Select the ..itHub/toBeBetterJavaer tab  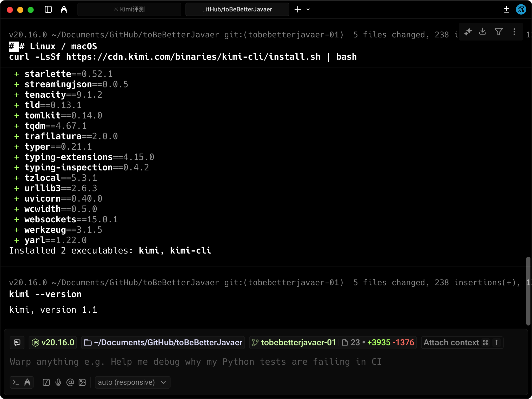(237, 10)
